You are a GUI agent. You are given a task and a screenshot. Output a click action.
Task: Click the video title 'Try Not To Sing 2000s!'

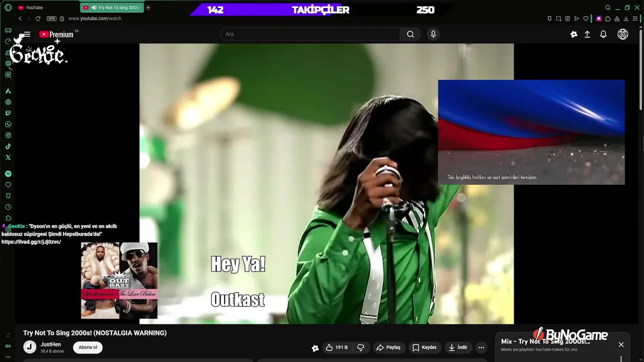(95, 333)
